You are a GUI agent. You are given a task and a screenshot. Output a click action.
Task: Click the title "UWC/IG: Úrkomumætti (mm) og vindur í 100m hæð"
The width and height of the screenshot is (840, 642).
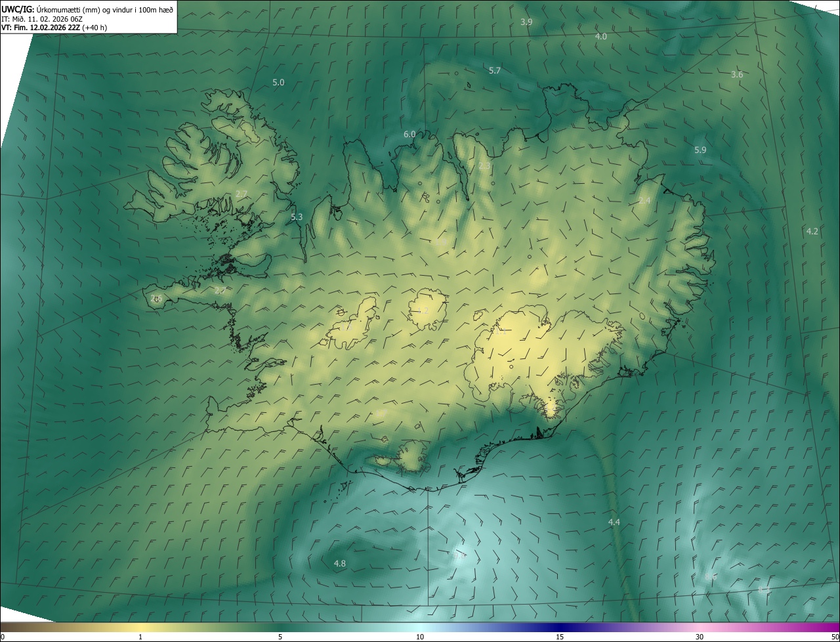coord(87,9)
